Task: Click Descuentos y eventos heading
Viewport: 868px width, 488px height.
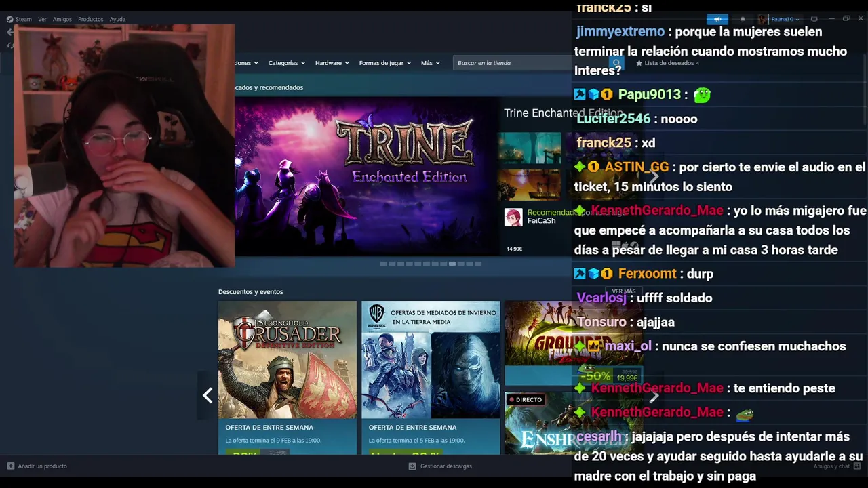Action: [x=250, y=291]
